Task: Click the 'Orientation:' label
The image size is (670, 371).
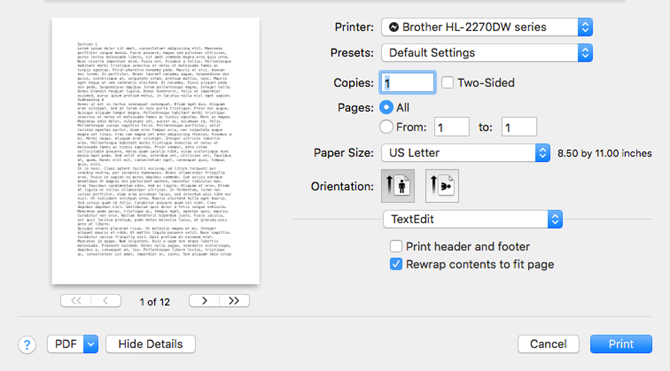Action: [342, 186]
